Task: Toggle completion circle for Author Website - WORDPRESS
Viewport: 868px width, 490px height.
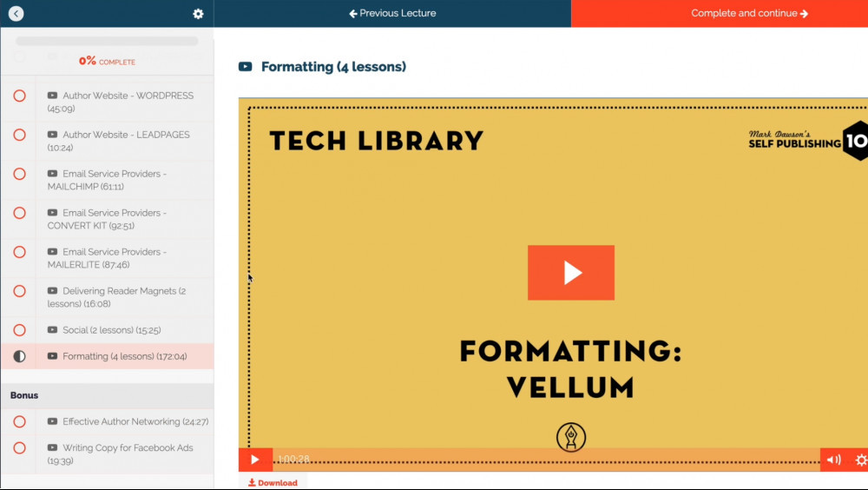Action: (x=19, y=96)
